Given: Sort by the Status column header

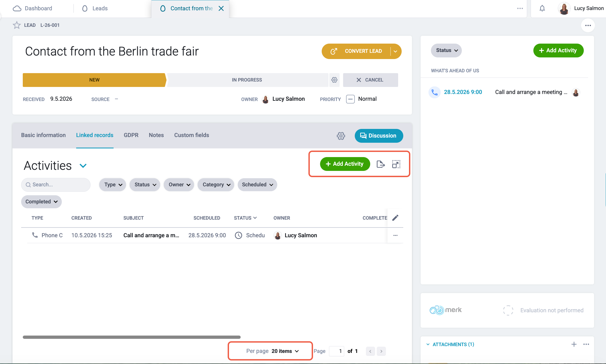Looking at the screenshot, I should (245, 218).
